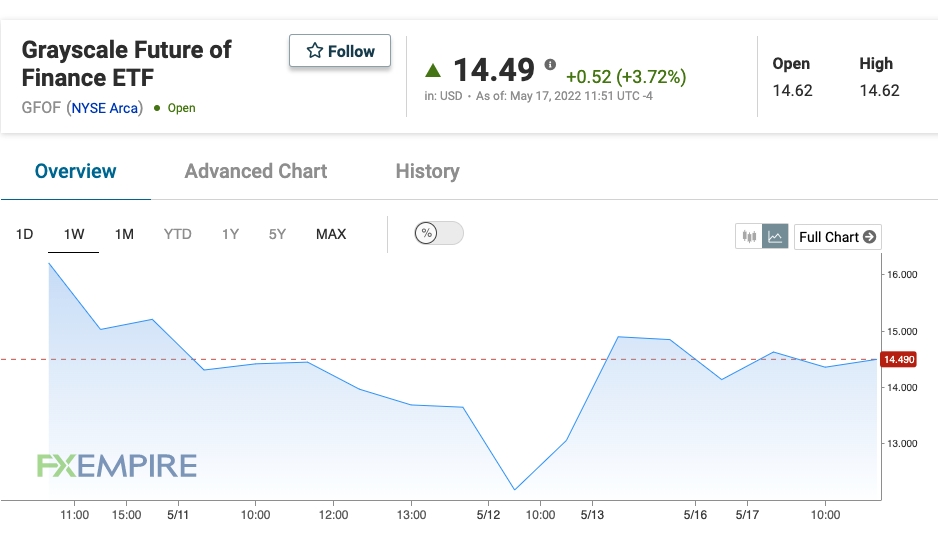Toggle the percent view switch
The width and height of the screenshot is (938, 545).
(438, 233)
